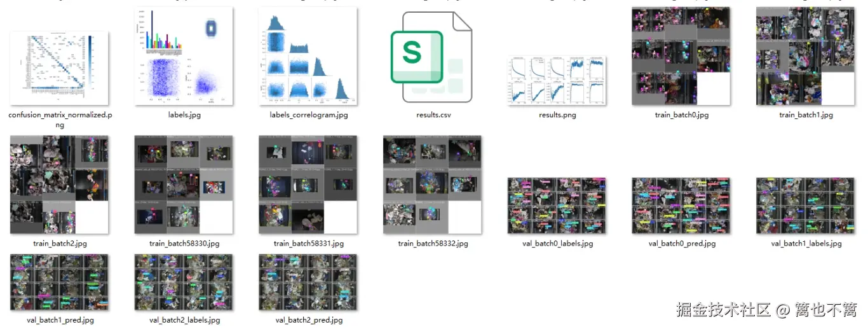868x329 pixels.
Task: Select the confusion_matrix_normalized.png thumbnail
Action: [x=59, y=69]
